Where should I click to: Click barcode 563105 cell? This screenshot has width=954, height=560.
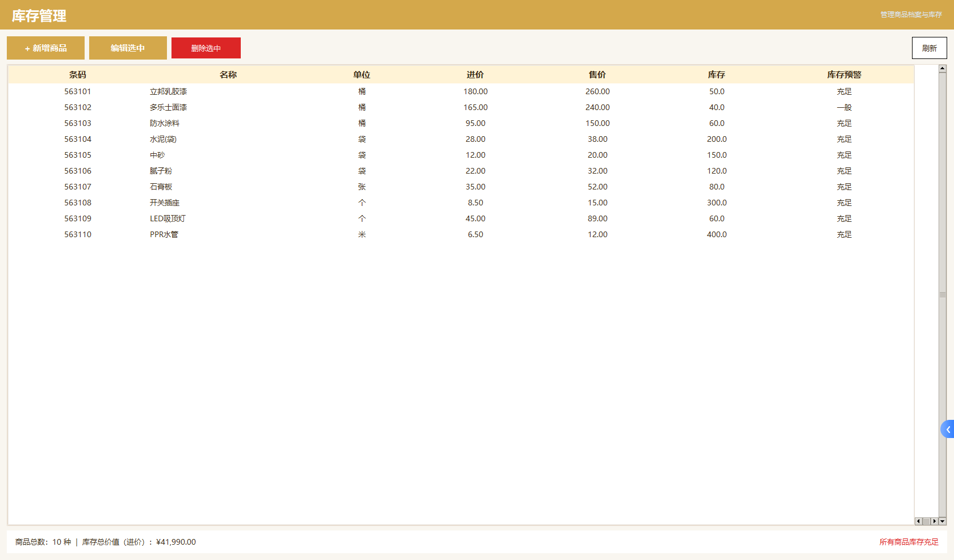pyautogui.click(x=78, y=155)
